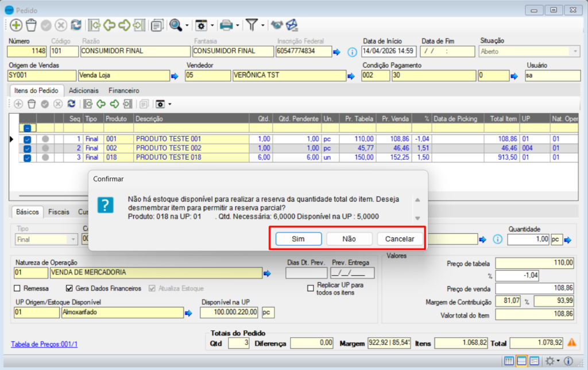Click the refresh icon in main toolbar

click(76, 25)
